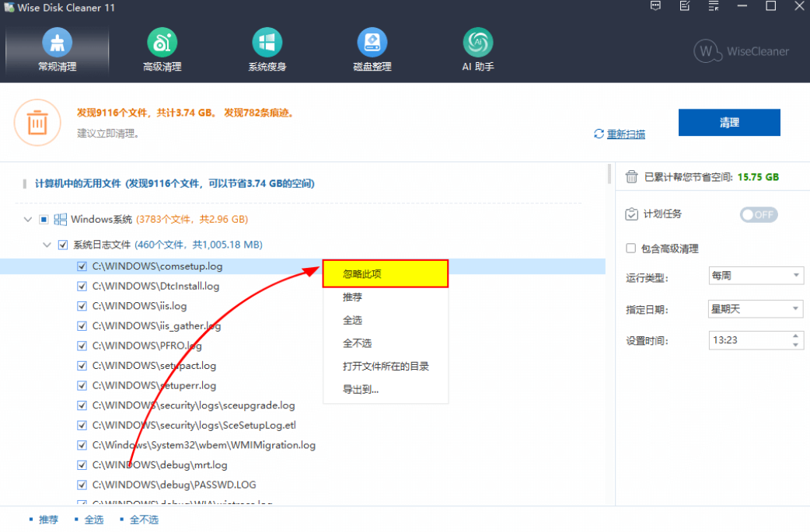810x532 pixels.
Task: Enable the 包含高级清理 checkbox
Action: tap(630, 249)
